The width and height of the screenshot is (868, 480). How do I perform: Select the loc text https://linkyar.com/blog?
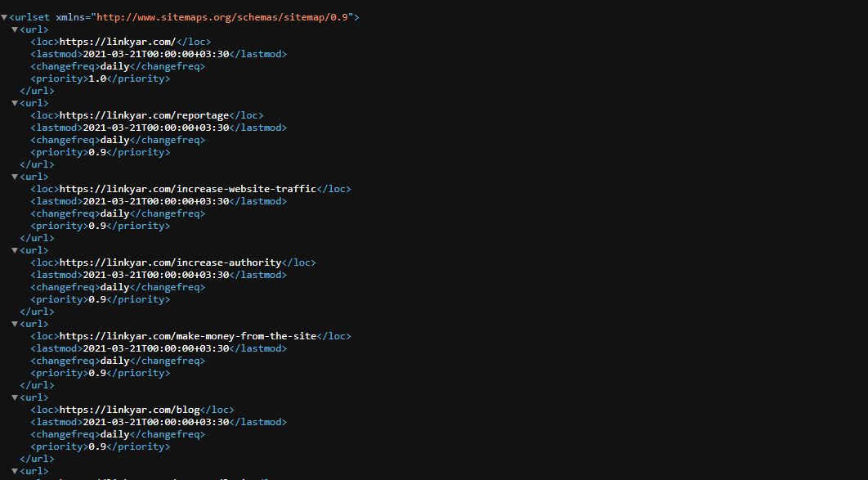click(129, 410)
